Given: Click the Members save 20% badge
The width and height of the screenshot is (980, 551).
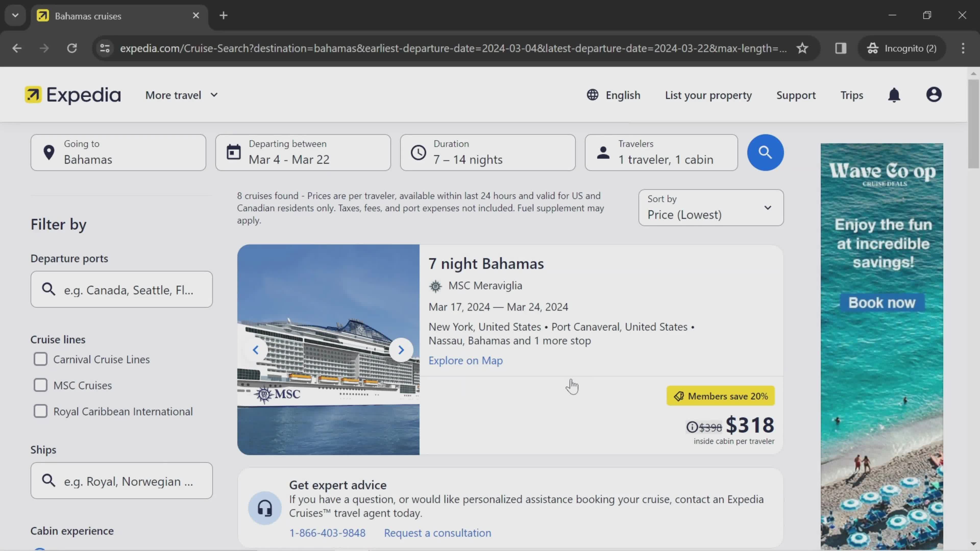Looking at the screenshot, I should tap(720, 396).
